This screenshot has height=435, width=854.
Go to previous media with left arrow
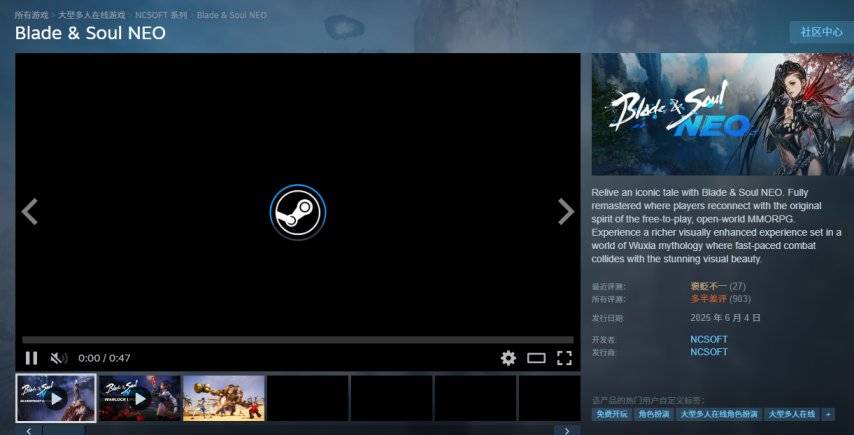click(x=30, y=211)
